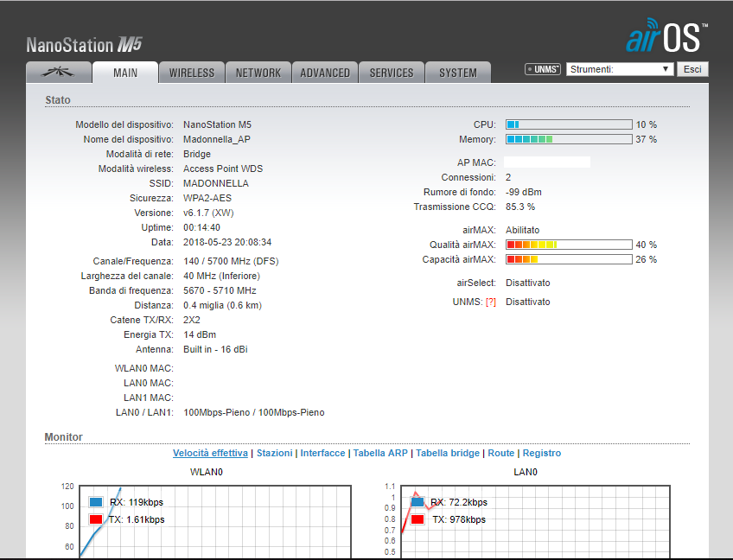The width and height of the screenshot is (733, 560).
Task: Click device name Madonnella_AP
Action: (217, 139)
